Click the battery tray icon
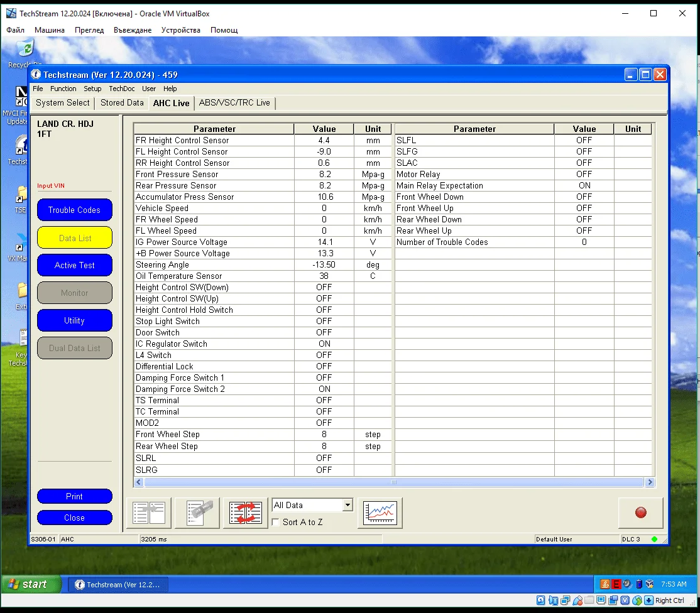 coord(639,584)
